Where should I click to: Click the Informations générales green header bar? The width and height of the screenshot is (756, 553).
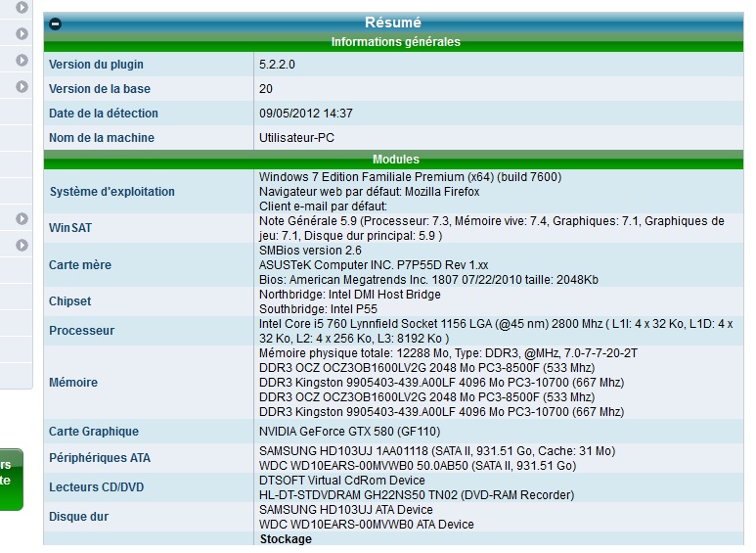[395, 42]
